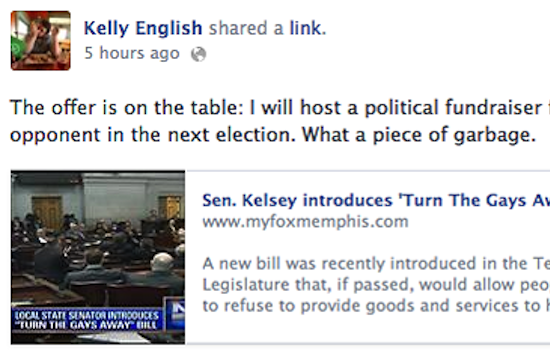This screenshot has width=550, height=360.
Task: Click the Fox station logo in thumbnail
Action: coord(175,312)
